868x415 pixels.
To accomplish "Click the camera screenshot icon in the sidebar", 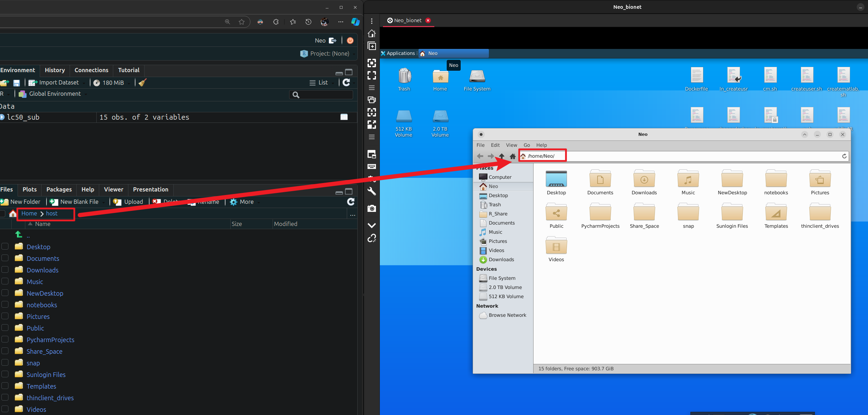I will pyautogui.click(x=372, y=208).
